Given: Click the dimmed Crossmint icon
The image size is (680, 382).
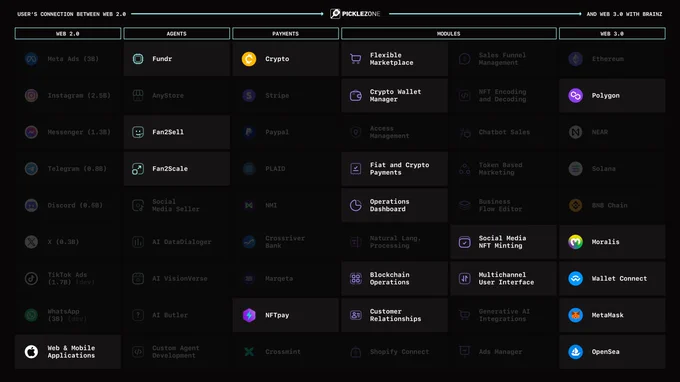Looking at the screenshot, I should pyautogui.click(x=249, y=352).
